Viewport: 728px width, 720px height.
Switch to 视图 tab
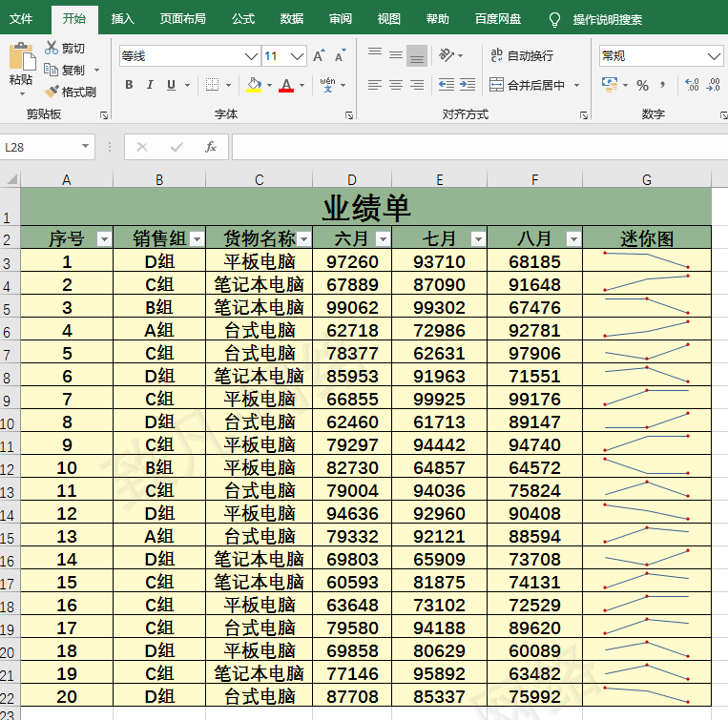click(x=388, y=19)
